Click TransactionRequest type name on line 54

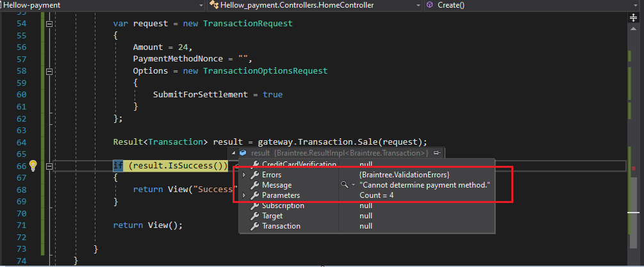tap(247, 24)
